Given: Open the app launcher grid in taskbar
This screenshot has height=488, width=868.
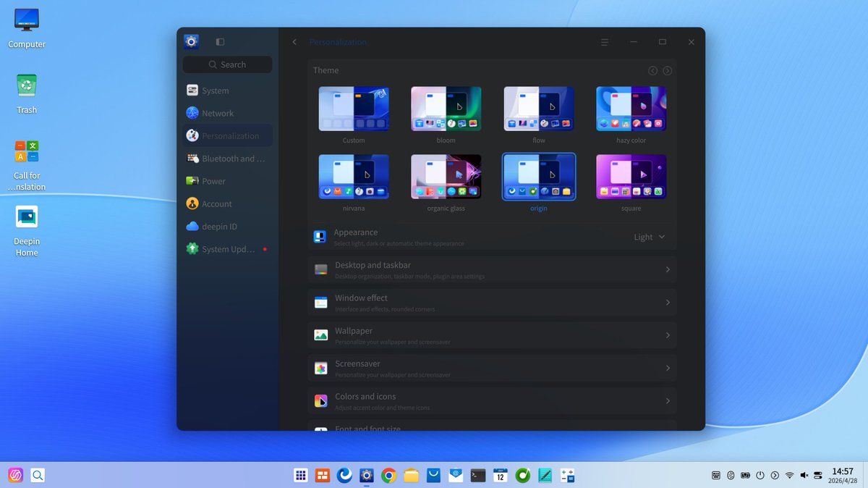Looking at the screenshot, I should pos(302,476).
